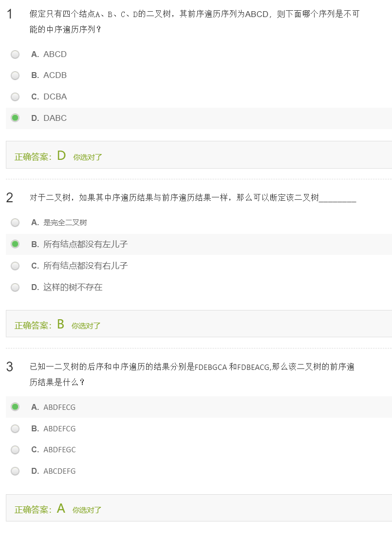Select option A 是完全二叉树 radio button
Screen dimensions: 392x540
click(15, 222)
